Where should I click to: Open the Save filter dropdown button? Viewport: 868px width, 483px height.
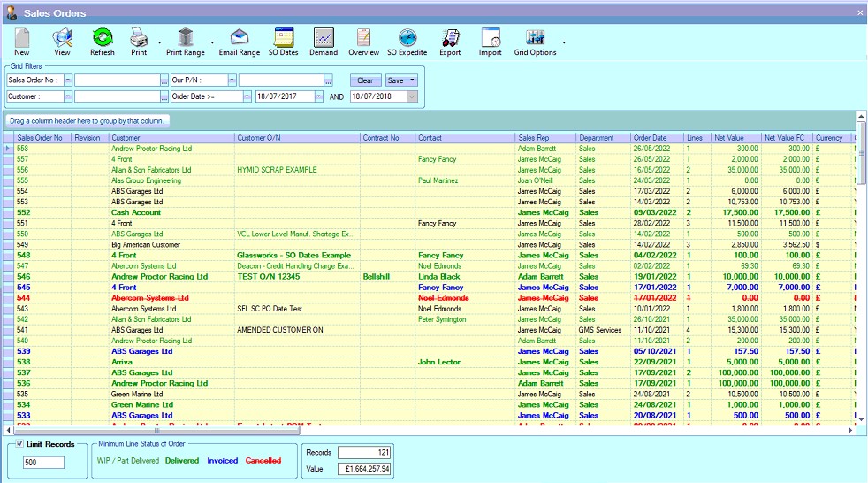click(x=412, y=80)
